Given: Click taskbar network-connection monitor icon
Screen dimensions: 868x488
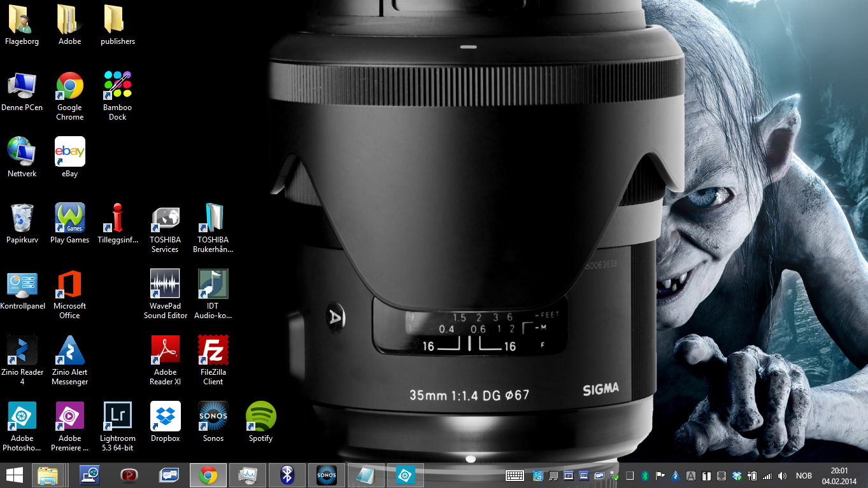Looking at the screenshot, I should coord(90,475).
